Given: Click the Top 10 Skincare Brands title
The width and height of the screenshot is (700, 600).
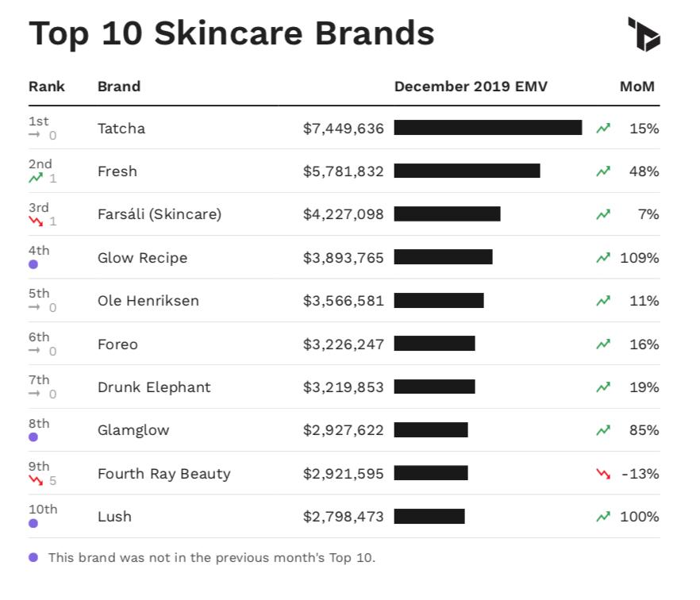Looking at the screenshot, I should (232, 34).
